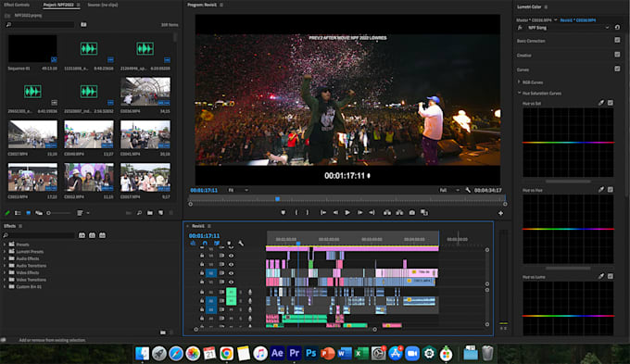Open the Full playback resolution dropdown

tap(449, 190)
